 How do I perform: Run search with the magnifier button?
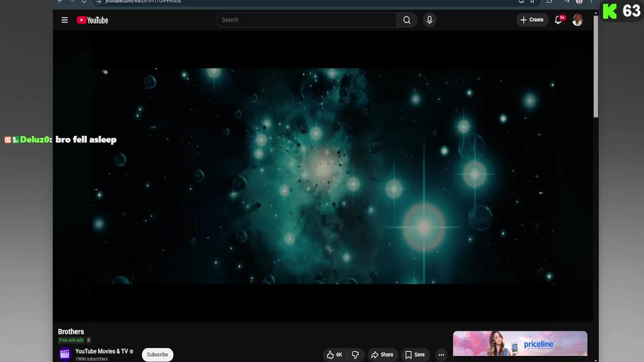click(x=407, y=20)
